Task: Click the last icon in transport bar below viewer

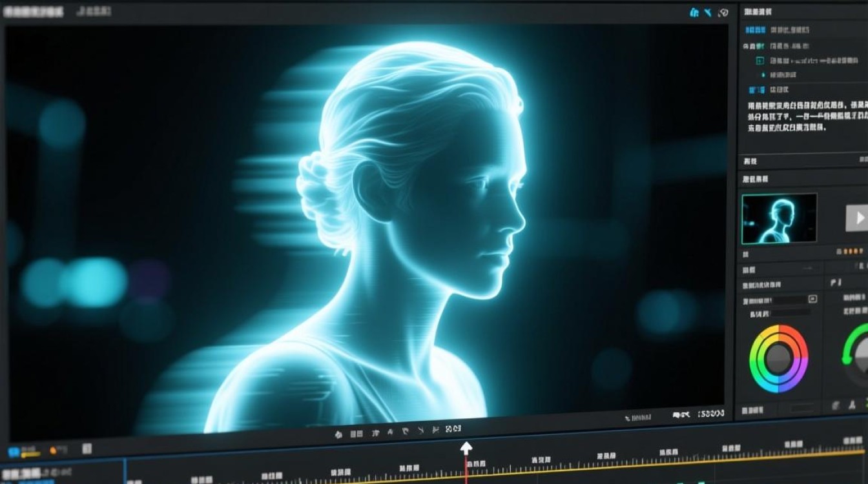Action: click(455, 429)
